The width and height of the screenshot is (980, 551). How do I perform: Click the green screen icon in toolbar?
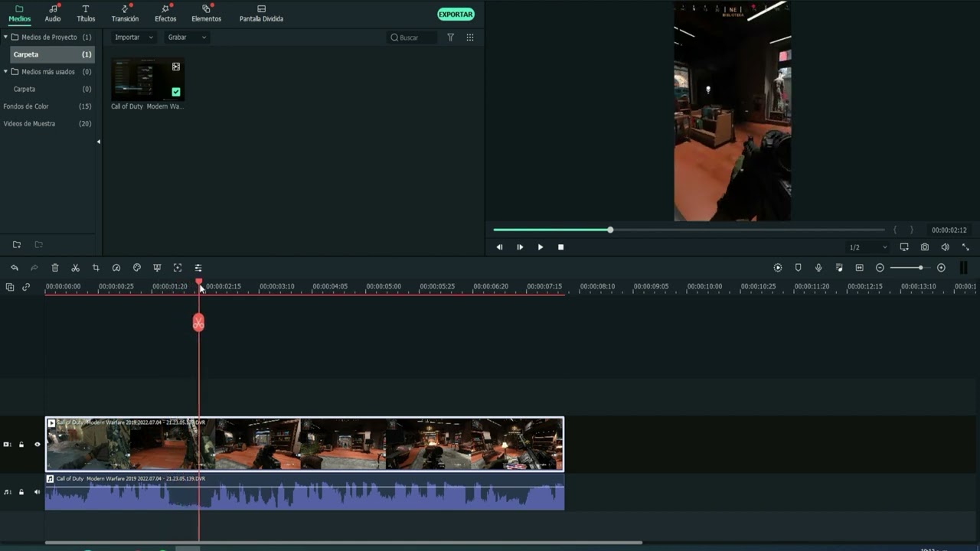(157, 268)
